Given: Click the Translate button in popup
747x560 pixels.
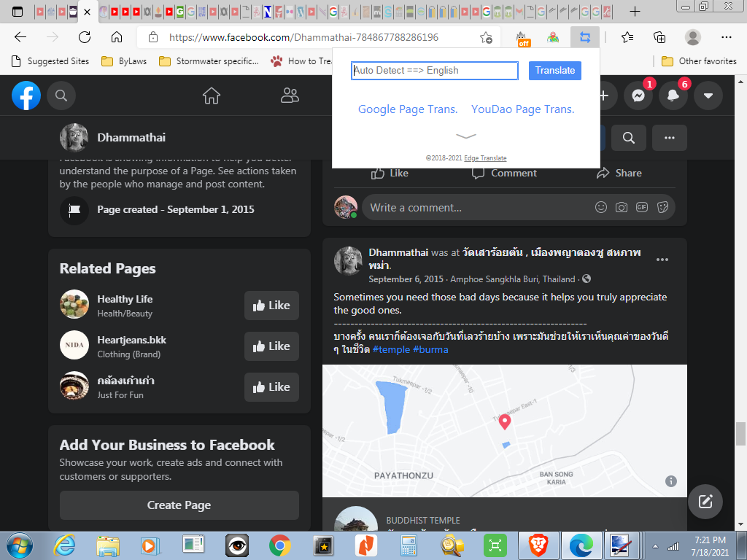Looking at the screenshot, I should pyautogui.click(x=555, y=71).
